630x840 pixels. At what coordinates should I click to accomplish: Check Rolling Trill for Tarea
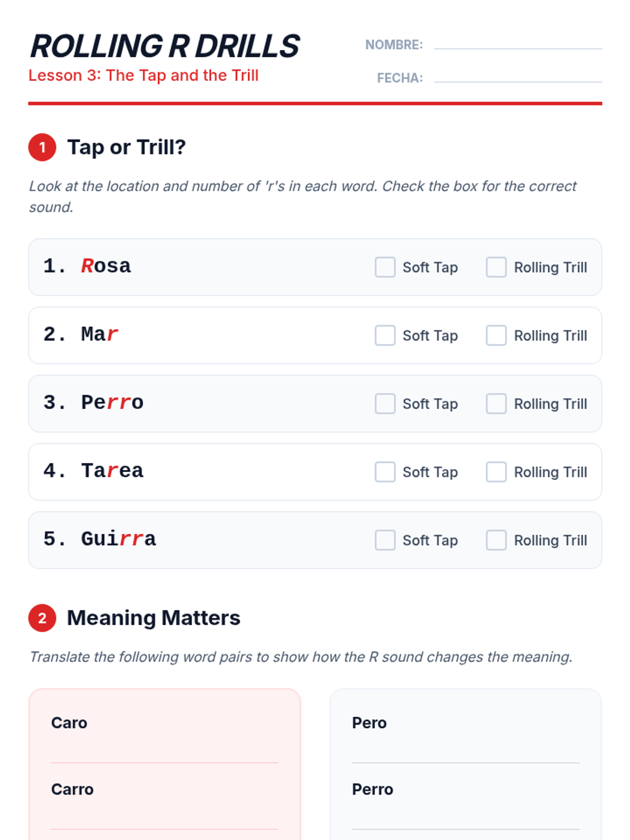[x=496, y=472]
